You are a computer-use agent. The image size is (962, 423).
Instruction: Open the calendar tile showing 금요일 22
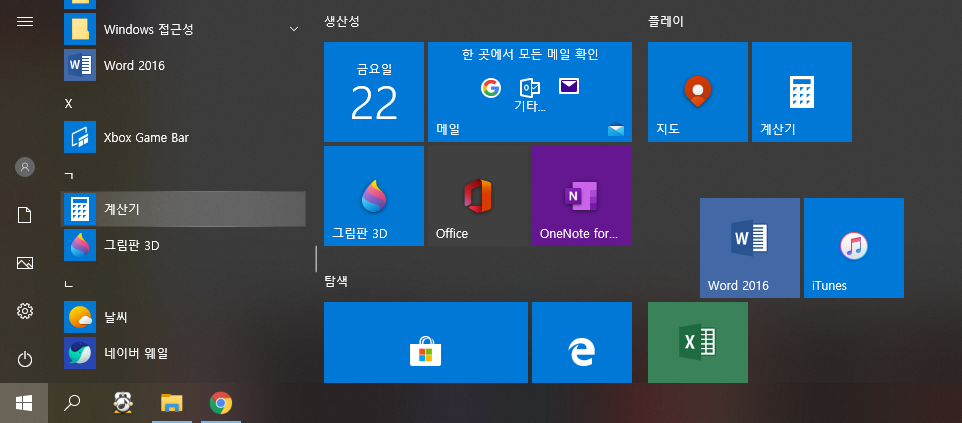(x=374, y=92)
